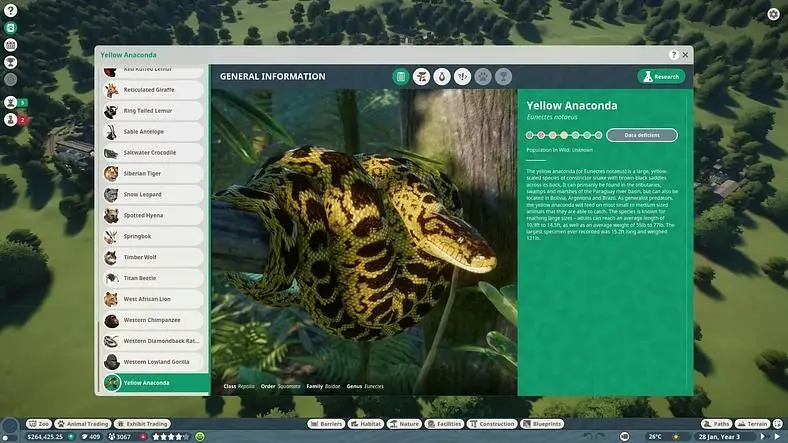Toggle the camera view icon near temperature
This screenshot has height=443, width=788.
[x=625, y=436]
